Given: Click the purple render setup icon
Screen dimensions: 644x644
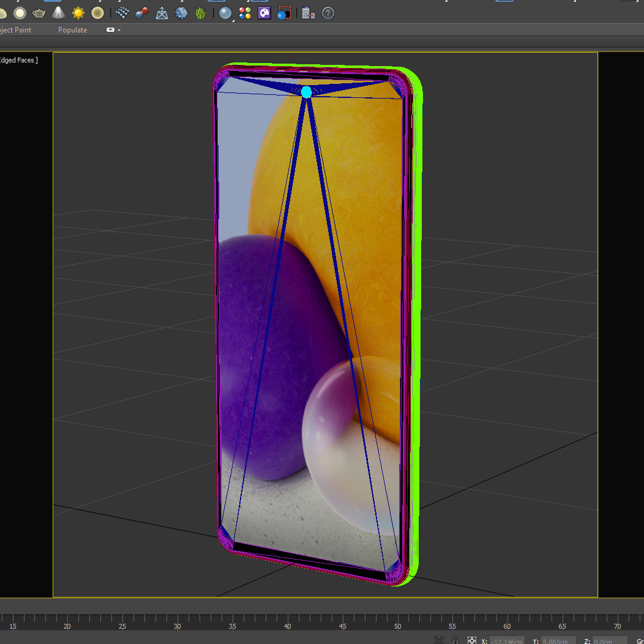Looking at the screenshot, I should pyautogui.click(x=264, y=13).
